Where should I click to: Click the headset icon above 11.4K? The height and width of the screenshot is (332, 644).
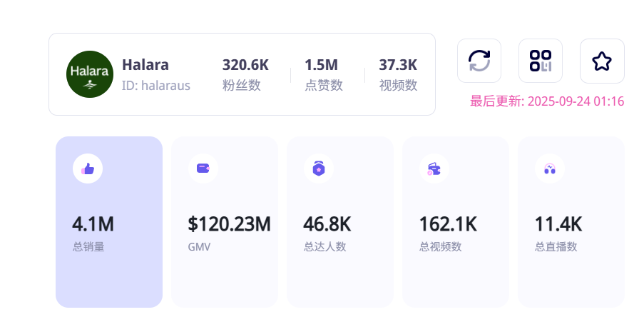(550, 168)
